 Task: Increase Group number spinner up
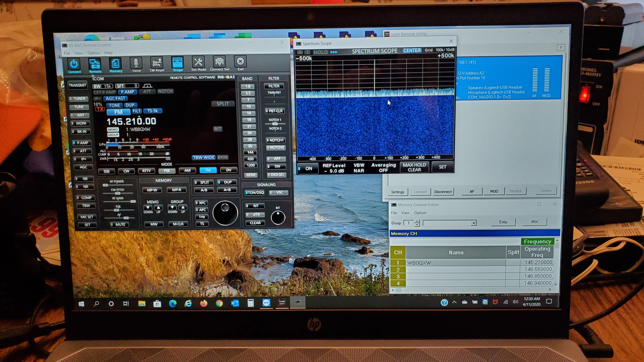coord(417,221)
